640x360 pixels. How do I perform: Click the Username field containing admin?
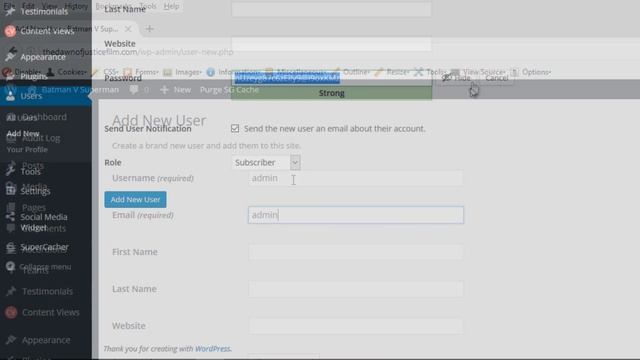(x=356, y=178)
